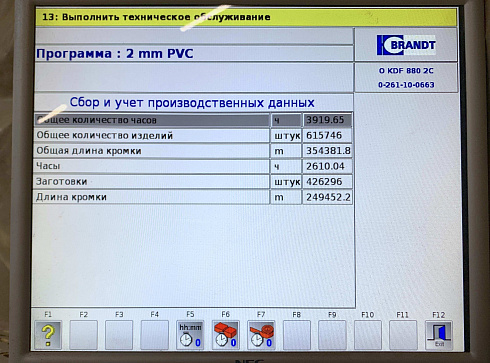Exit the screen with F12 door icon

pos(439,335)
